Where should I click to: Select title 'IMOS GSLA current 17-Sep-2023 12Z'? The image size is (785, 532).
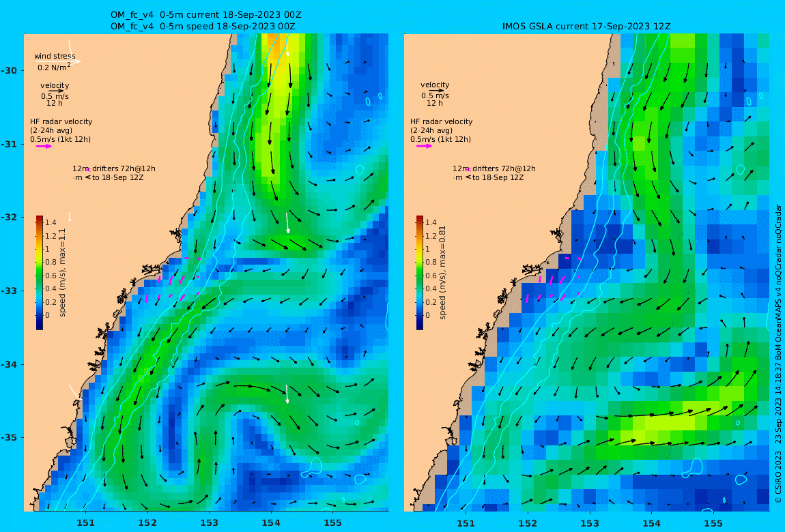pos(586,27)
